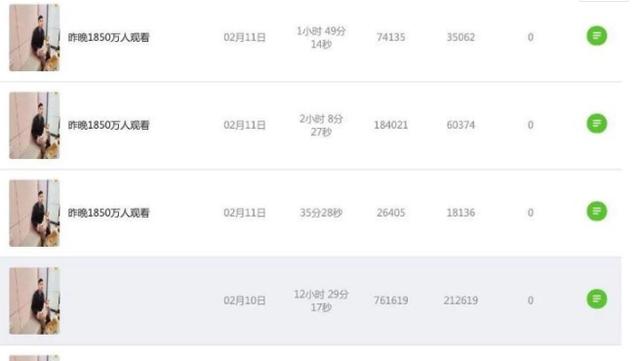Select duration 12小时29分17秒 cell

click(x=321, y=301)
